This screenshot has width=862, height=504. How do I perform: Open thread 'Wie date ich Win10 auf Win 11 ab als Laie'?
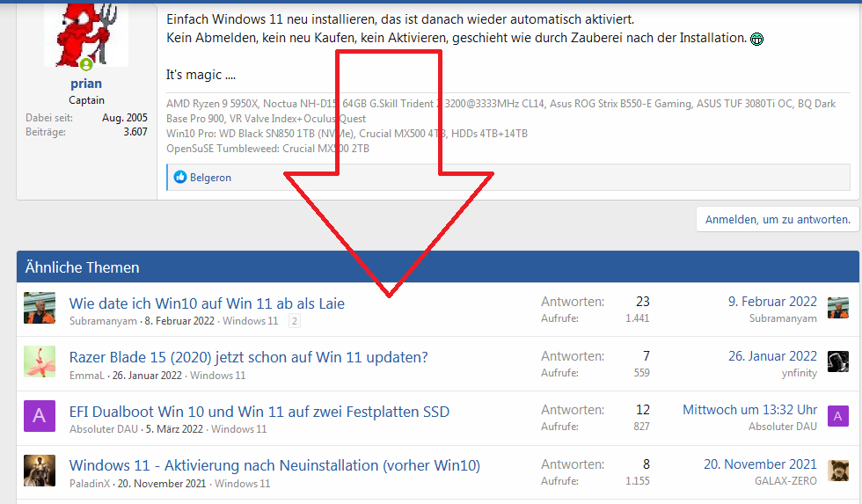click(207, 303)
